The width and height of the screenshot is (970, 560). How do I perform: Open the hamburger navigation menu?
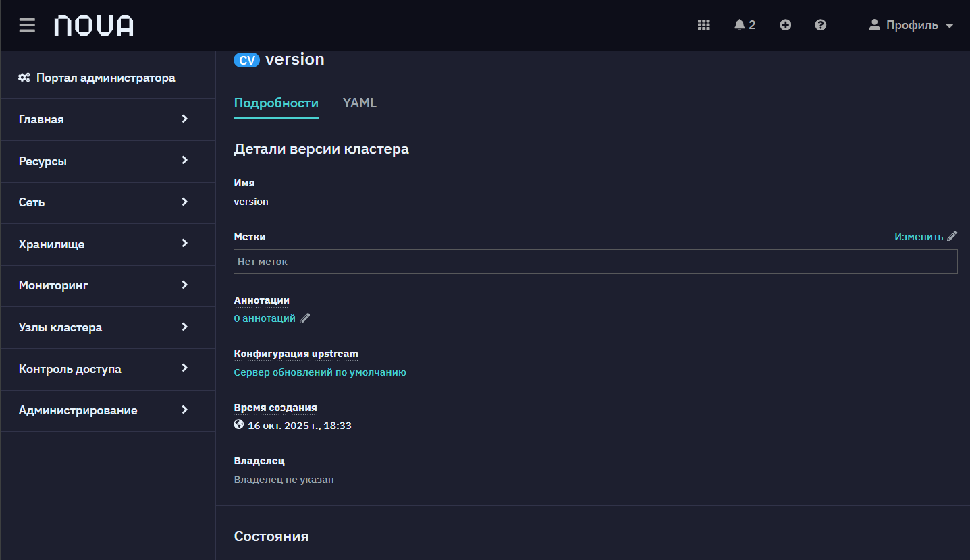(27, 25)
